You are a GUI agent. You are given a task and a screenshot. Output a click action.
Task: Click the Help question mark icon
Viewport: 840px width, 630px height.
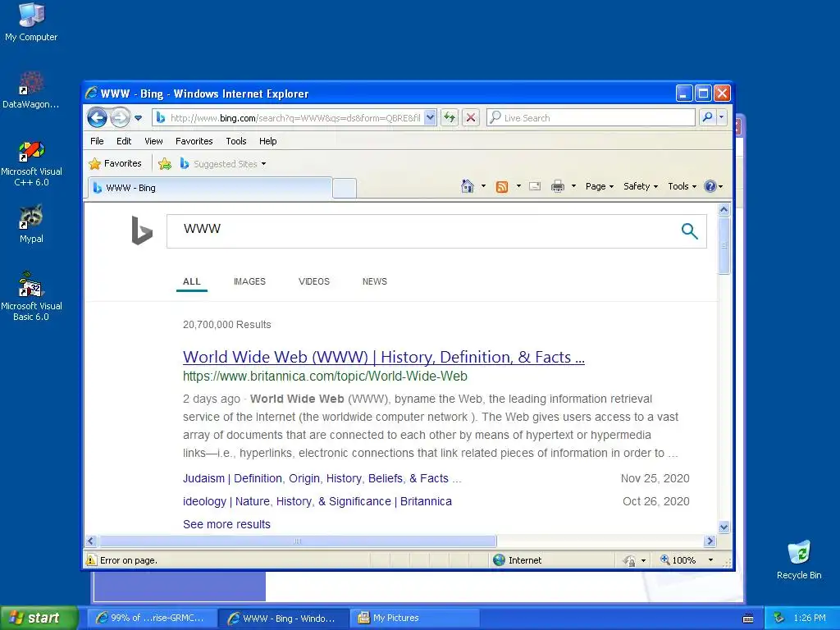click(x=710, y=186)
